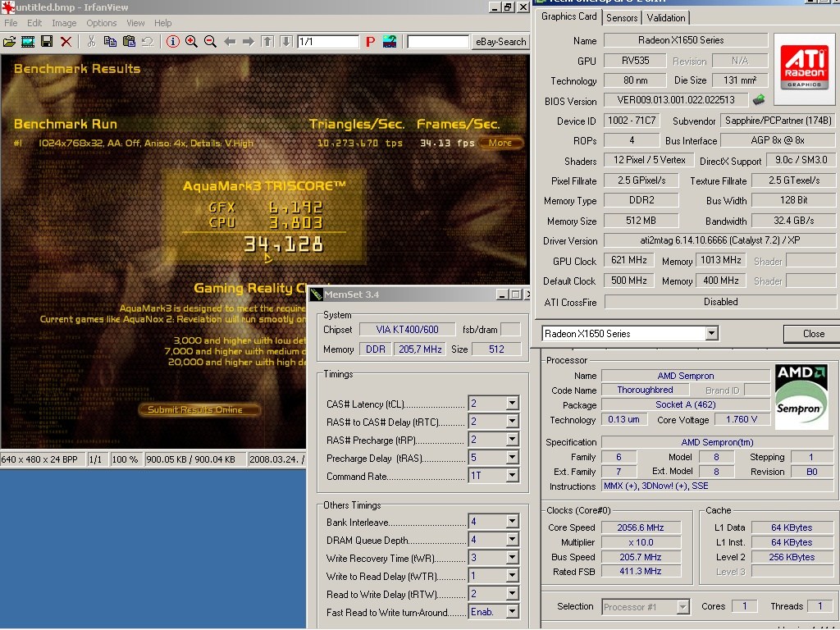The width and height of the screenshot is (840, 630).
Task: Go to next image arrow
Action: 248,42
